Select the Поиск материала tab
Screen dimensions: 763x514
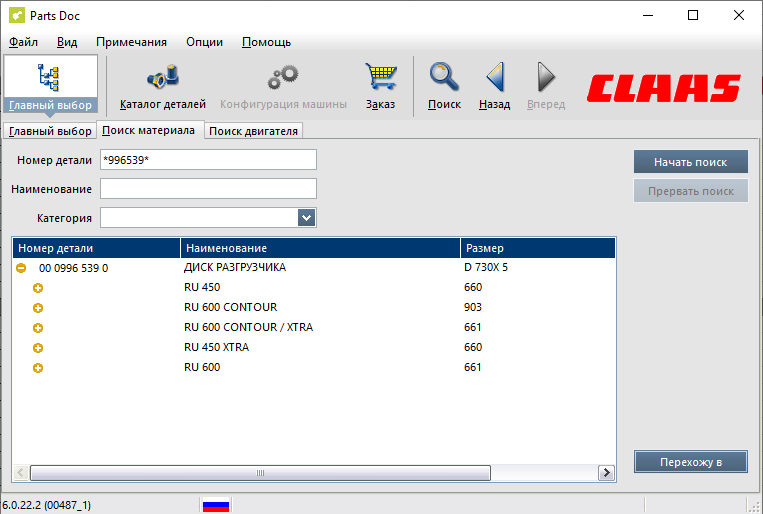tap(148, 130)
